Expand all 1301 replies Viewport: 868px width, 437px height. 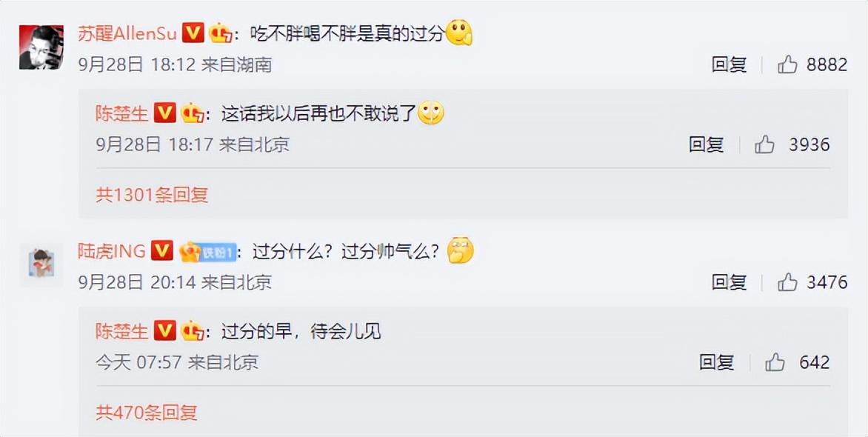point(152,195)
